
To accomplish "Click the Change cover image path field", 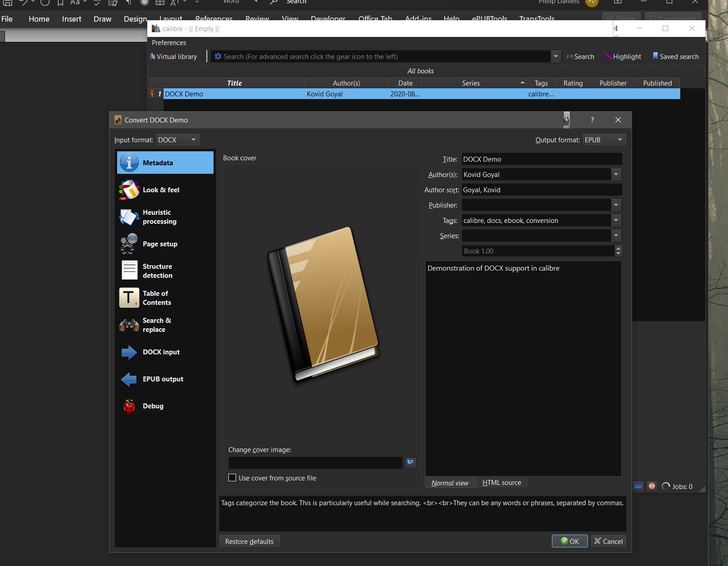I will pyautogui.click(x=315, y=462).
